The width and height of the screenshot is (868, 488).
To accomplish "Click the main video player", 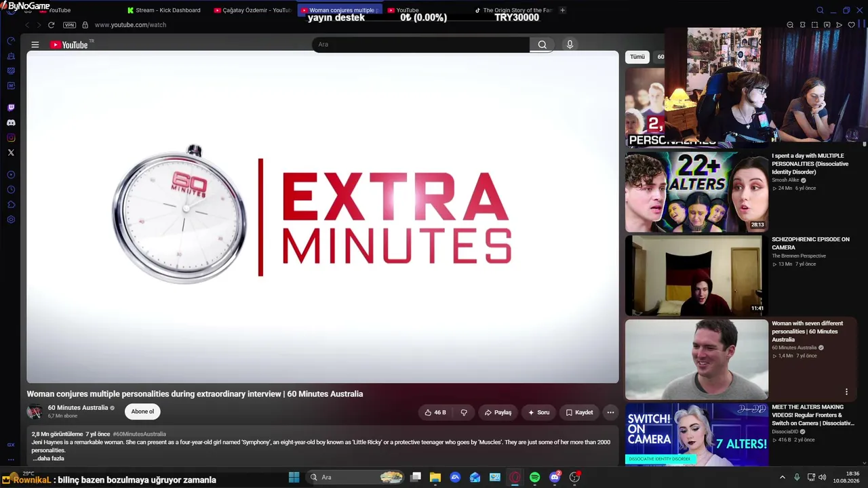I will tap(323, 217).
